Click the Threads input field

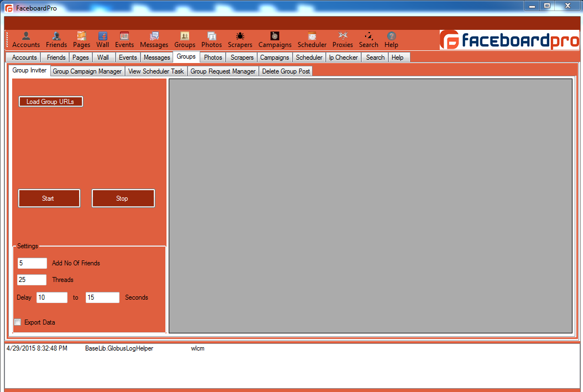click(32, 280)
